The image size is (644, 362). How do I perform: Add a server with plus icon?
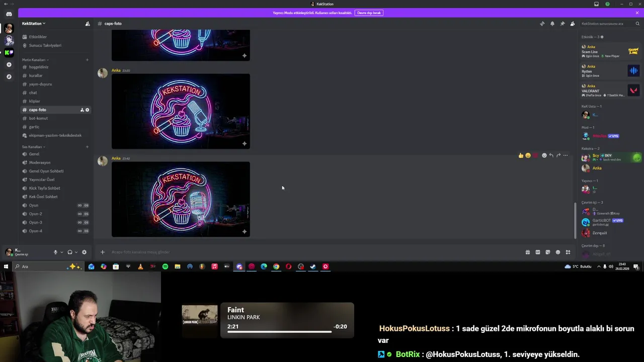pyautogui.click(x=9, y=65)
